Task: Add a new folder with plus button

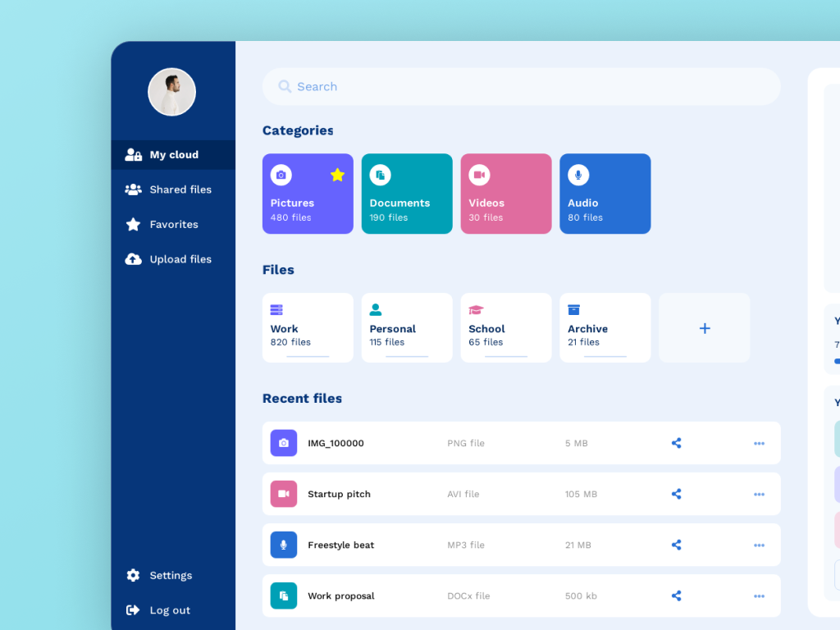Action: pyautogui.click(x=704, y=328)
